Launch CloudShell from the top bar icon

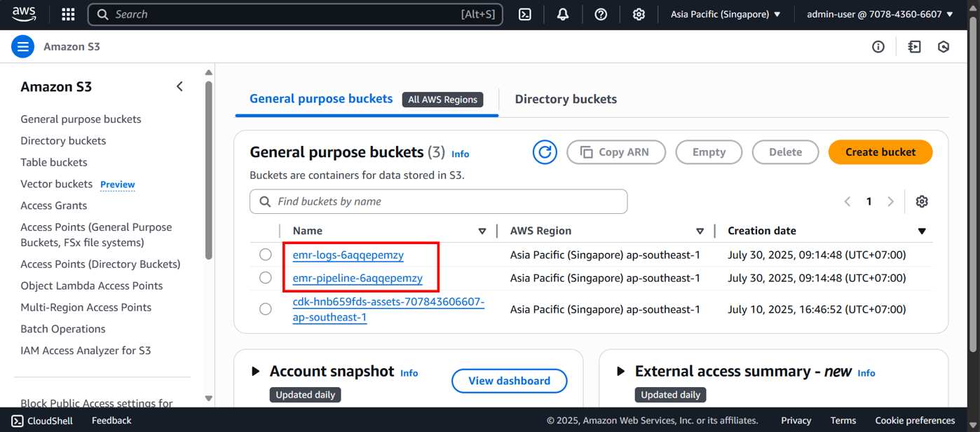525,14
